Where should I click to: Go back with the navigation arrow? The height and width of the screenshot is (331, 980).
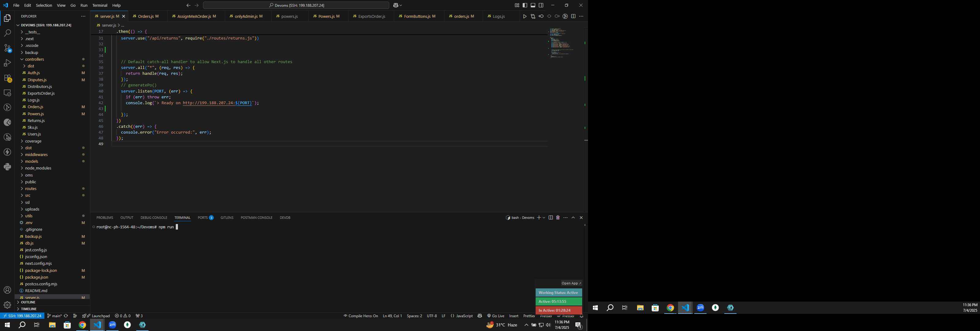188,5
